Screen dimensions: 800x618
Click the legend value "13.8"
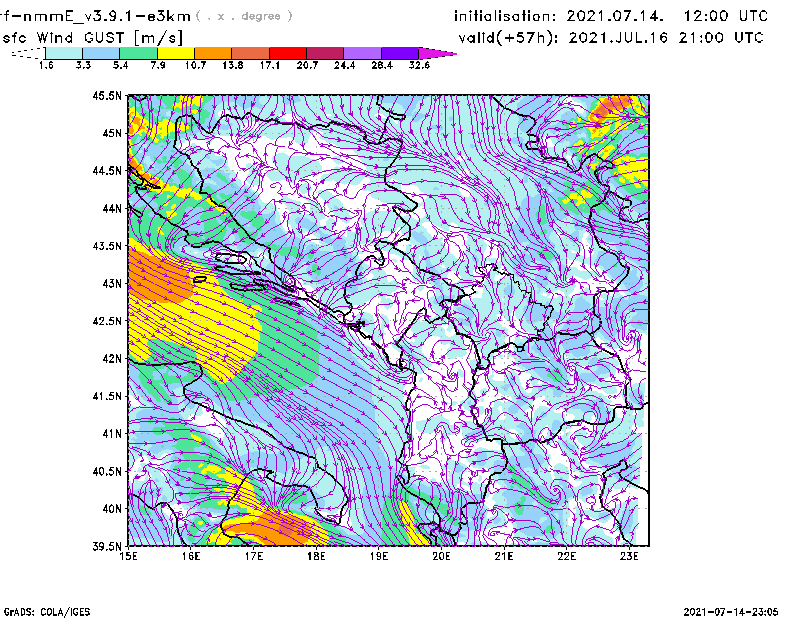tap(233, 65)
